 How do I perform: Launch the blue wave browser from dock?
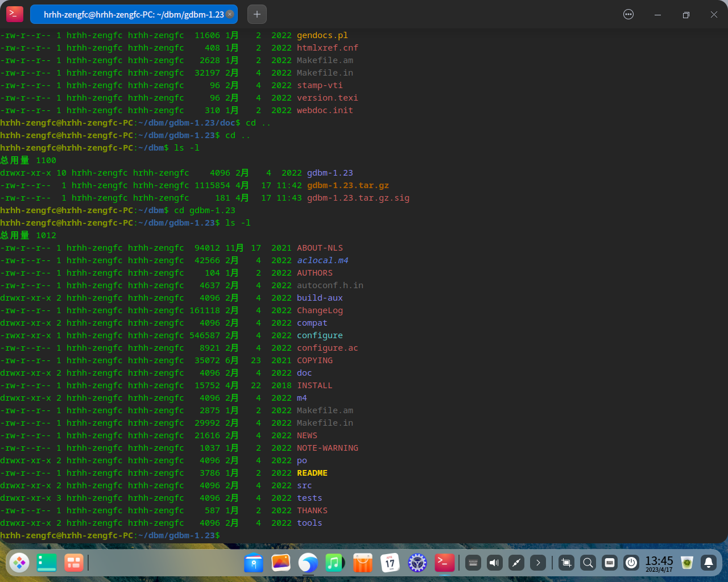[308, 563]
